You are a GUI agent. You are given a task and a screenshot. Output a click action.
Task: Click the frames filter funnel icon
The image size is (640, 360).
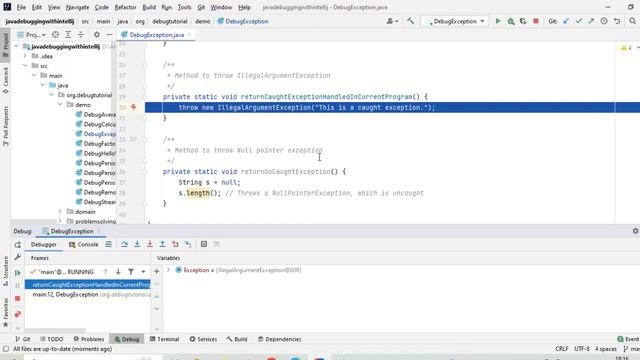[x=131, y=271]
